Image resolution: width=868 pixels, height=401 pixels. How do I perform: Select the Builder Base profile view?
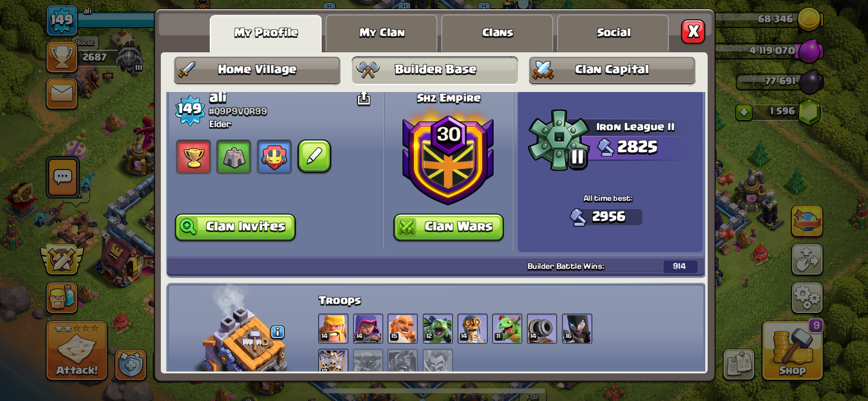pos(435,70)
